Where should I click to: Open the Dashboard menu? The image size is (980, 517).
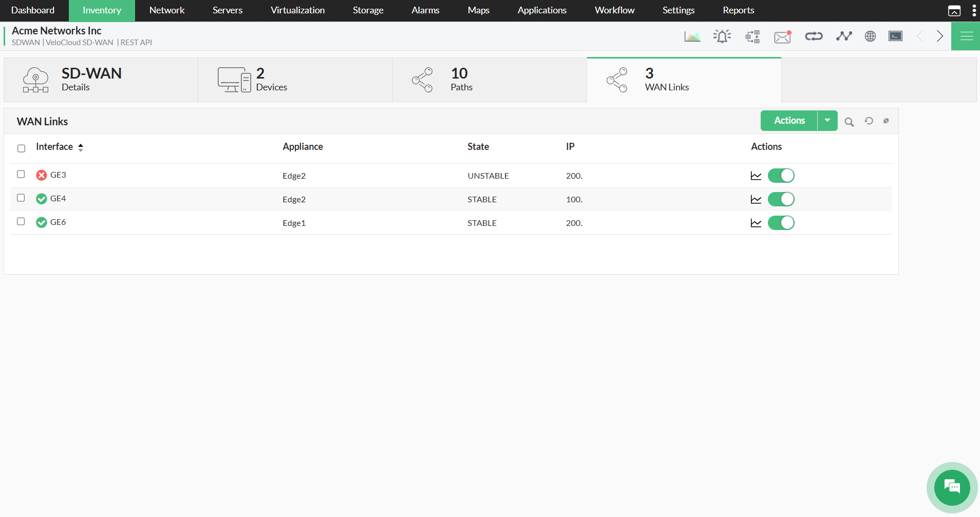coord(33,10)
